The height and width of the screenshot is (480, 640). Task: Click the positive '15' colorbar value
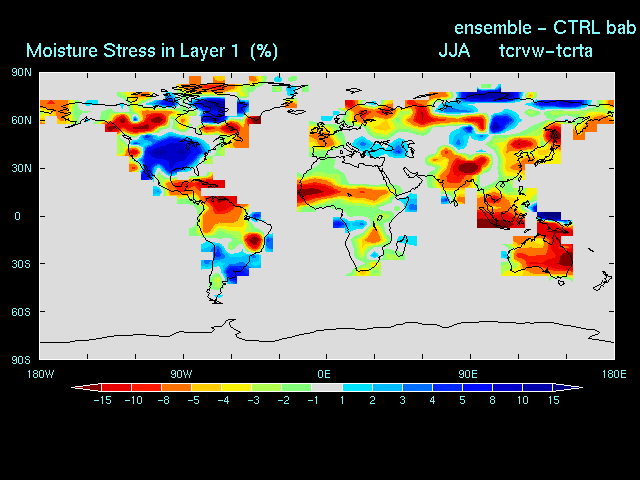553,400
